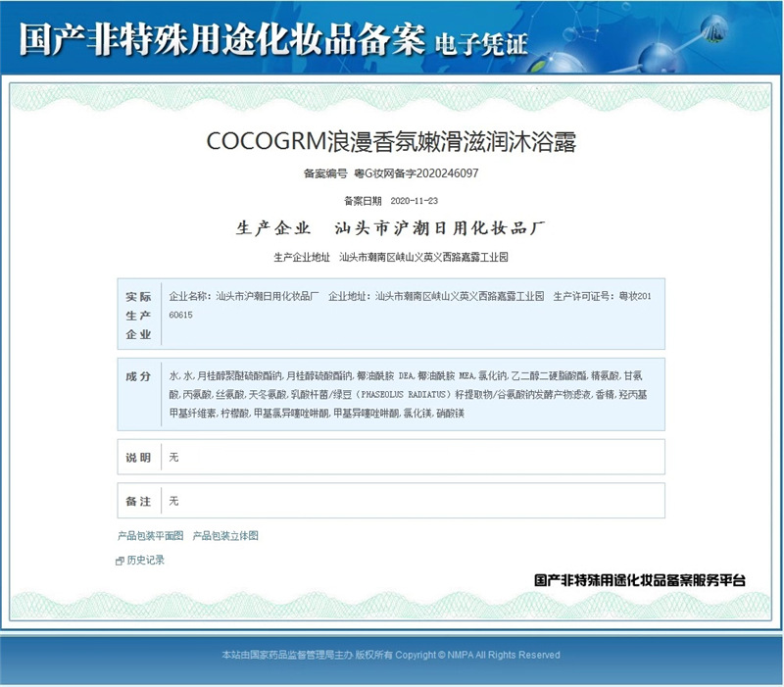Click the 无 value in 说明 row
Viewport: 784px width, 687px height.
173,458
